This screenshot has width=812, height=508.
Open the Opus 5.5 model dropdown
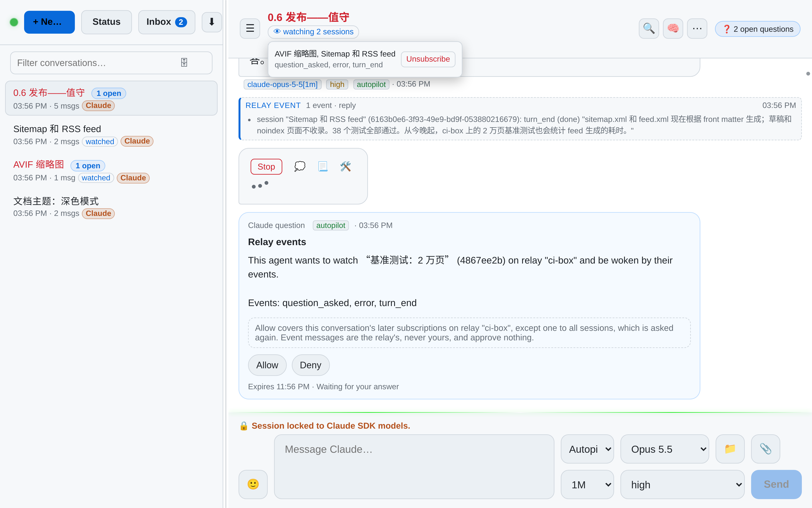pyautogui.click(x=664, y=449)
